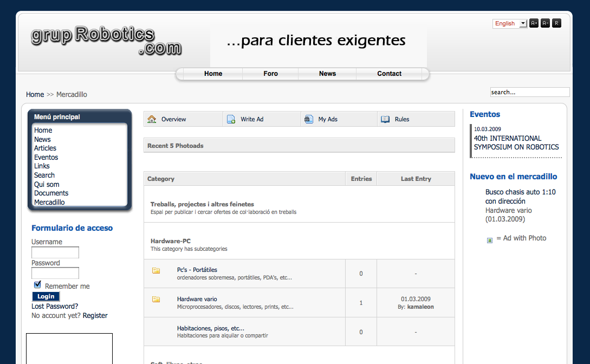
Task: Focus the search box
Action: pos(529,92)
